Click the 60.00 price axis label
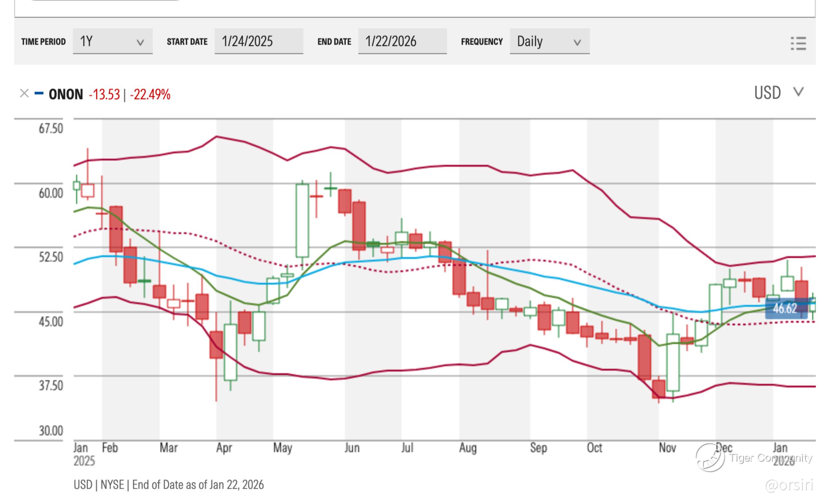This screenshot has width=830, height=504. click(50, 193)
